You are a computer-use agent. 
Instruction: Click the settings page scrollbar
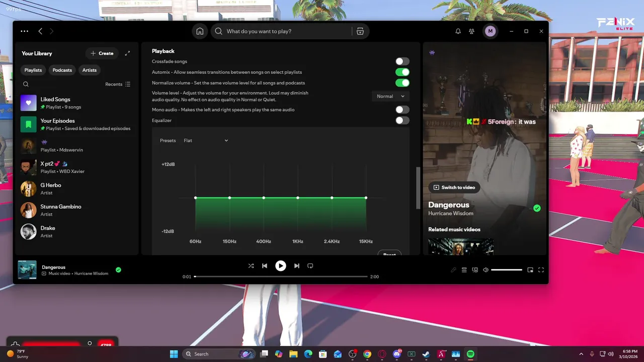coord(418,188)
